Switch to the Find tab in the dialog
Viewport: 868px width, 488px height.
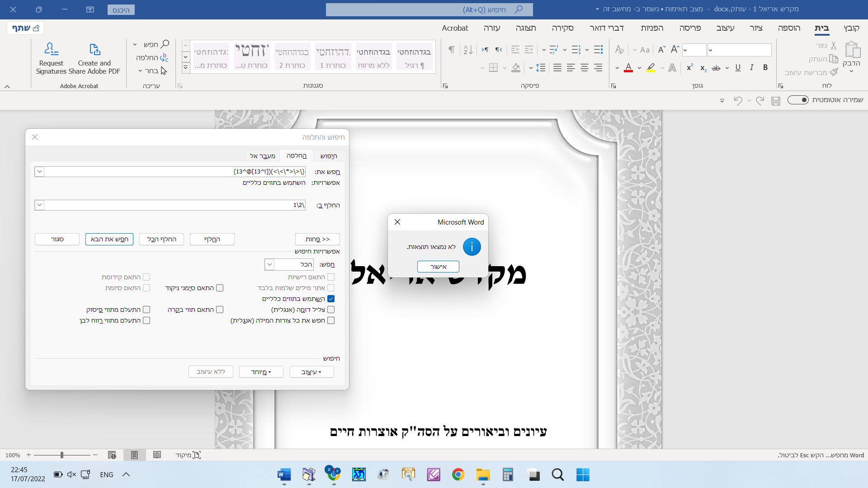coord(329,156)
